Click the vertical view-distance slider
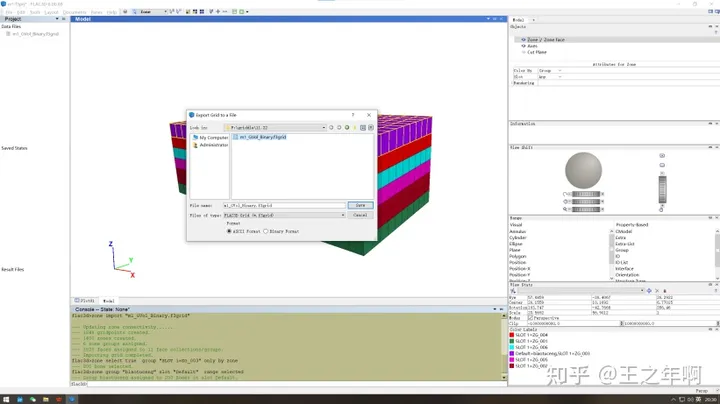 click(x=662, y=189)
